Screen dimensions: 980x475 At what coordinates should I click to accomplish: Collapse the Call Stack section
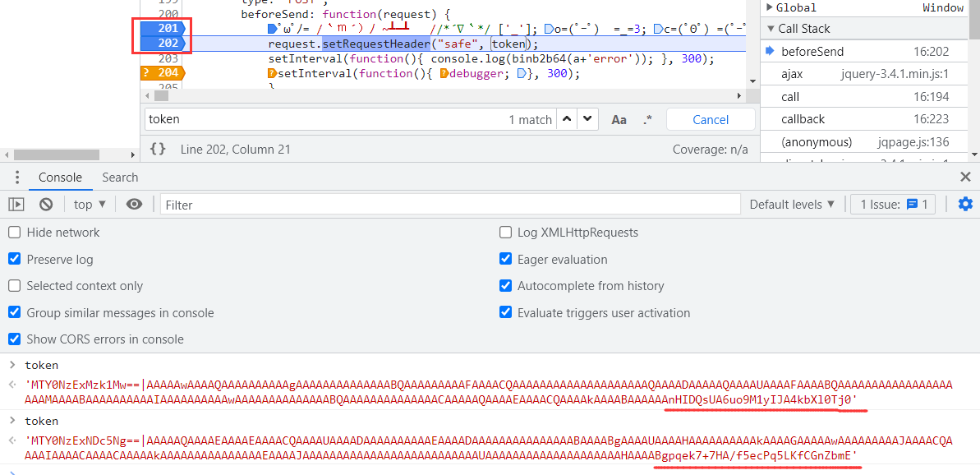pos(771,29)
